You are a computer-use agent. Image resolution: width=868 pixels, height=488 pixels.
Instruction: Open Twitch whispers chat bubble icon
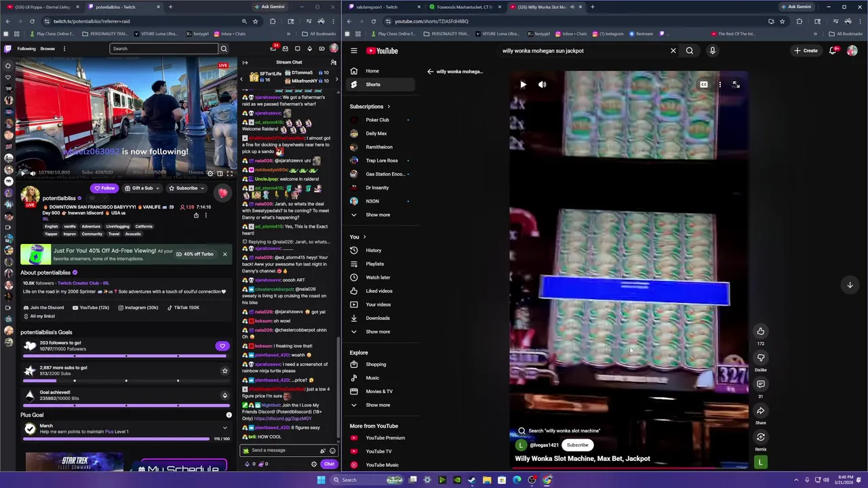pyautogui.click(x=297, y=49)
